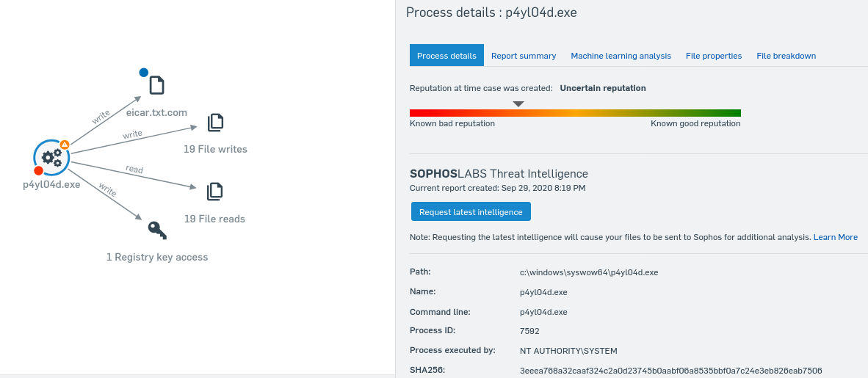Select the Registry key access icon
Viewport: 868px width, 378px height.
click(157, 230)
